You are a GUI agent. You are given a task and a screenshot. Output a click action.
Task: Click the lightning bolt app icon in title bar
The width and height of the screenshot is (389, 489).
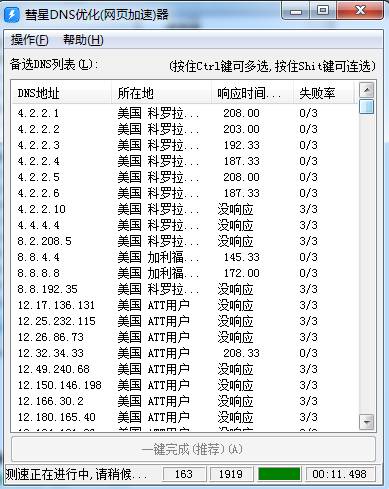click(12, 14)
